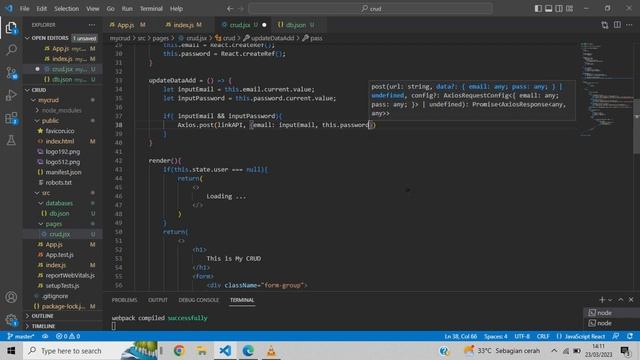Expand the Timeline section
This screenshot has width=640, height=360.
(x=62, y=326)
